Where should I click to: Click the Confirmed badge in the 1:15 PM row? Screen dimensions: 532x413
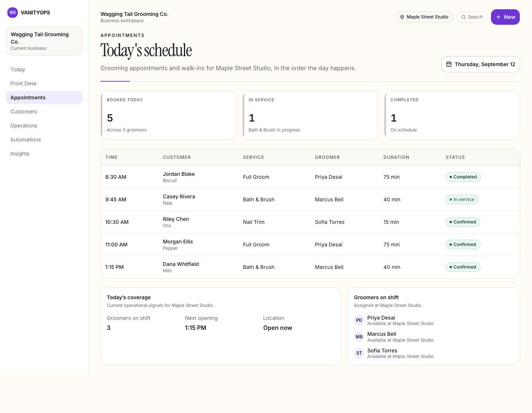pyautogui.click(x=463, y=267)
